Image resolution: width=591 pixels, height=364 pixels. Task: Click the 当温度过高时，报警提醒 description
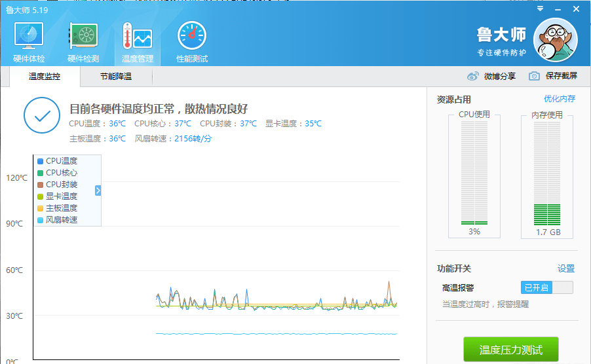point(486,304)
